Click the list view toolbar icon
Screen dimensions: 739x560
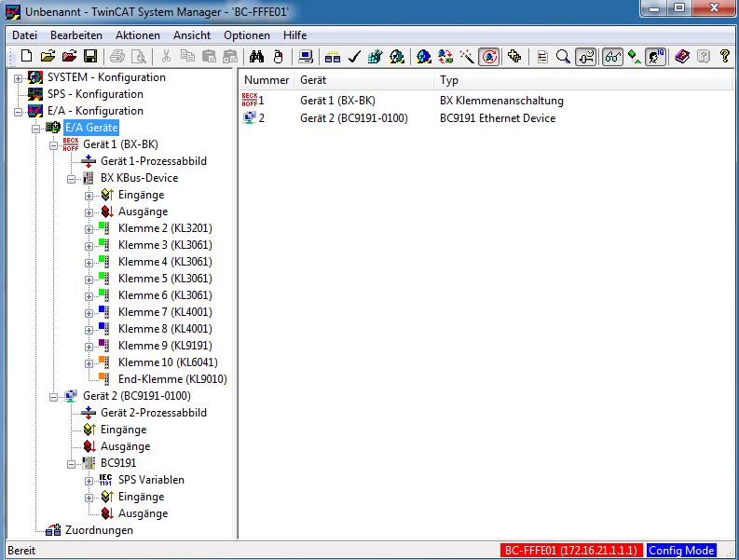point(542,57)
